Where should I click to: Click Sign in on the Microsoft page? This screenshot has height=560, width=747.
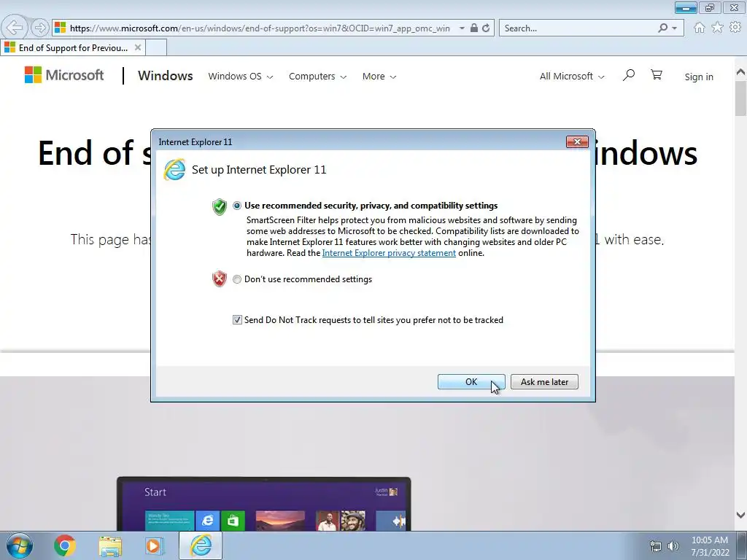click(699, 77)
